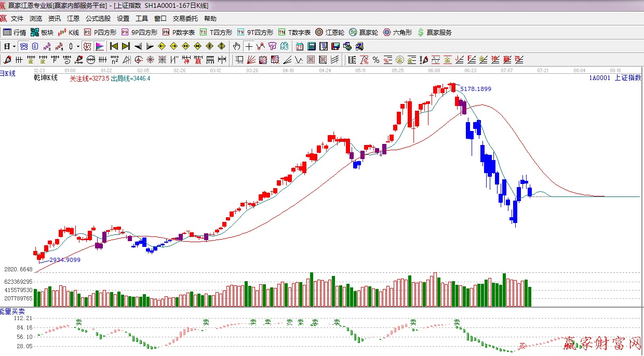This screenshot has width=644, height=356.
Task: Open the calendar date icon
Action: [300, 46]
